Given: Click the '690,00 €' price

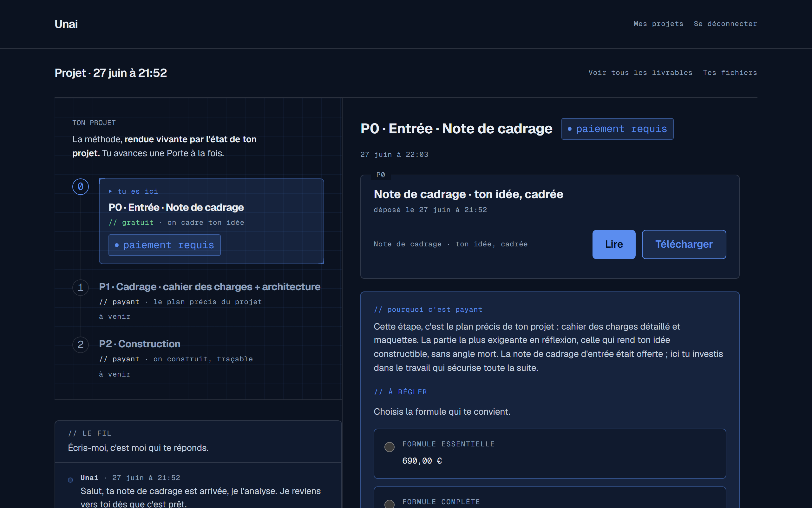Looking at the screenshot, I should 422,461.
